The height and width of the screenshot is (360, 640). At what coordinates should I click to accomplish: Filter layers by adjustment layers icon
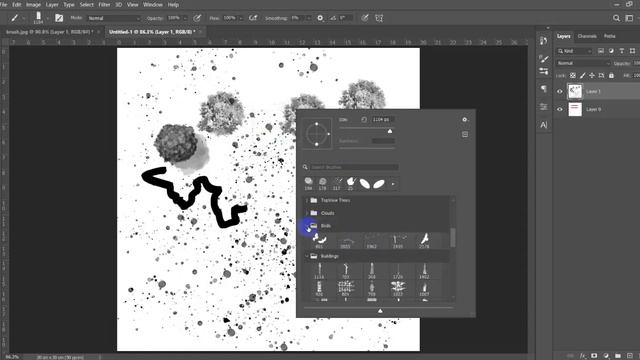pyautogui.click(x=611, y=51)
